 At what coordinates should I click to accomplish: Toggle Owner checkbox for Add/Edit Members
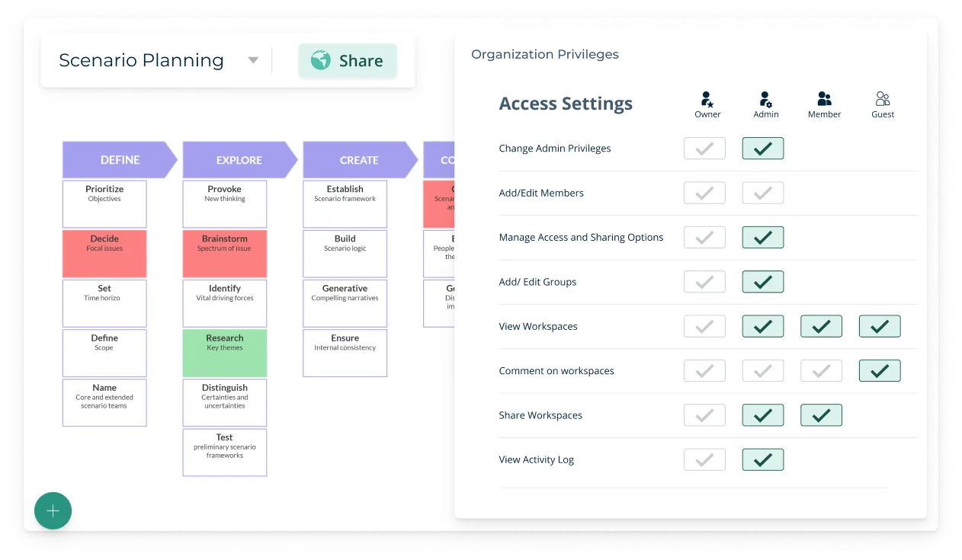tap(704, 193)
